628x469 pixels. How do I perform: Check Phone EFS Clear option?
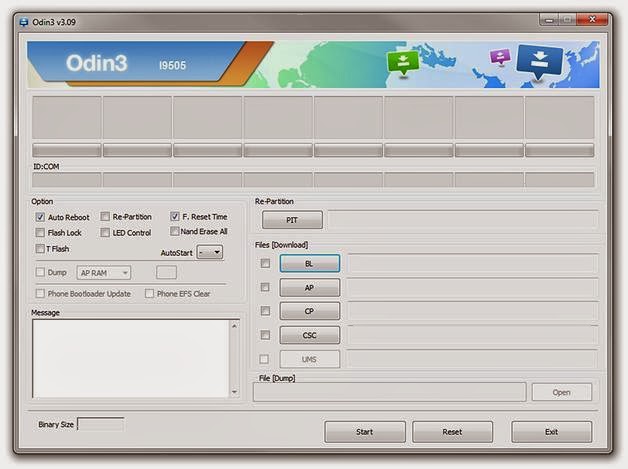point(149,294)
